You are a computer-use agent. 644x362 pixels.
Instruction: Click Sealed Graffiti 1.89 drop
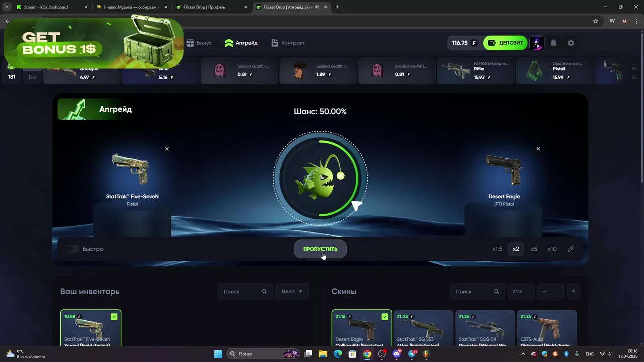pos(317,71)
